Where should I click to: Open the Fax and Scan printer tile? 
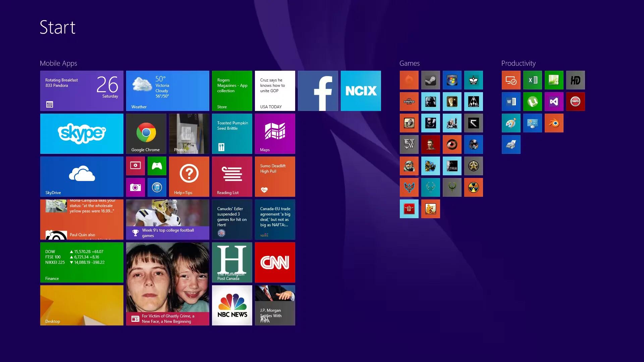coord(511,144)
